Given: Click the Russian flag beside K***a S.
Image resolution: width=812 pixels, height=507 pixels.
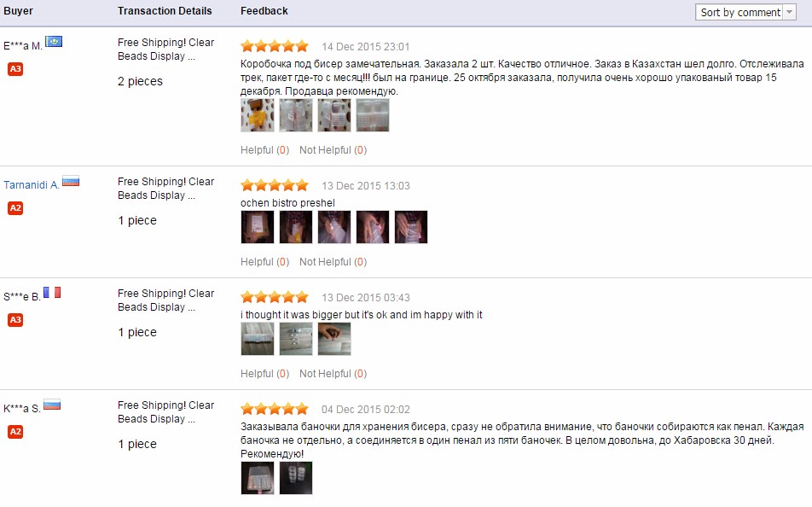Looking at the screenshot, I should tap(52, 405).
